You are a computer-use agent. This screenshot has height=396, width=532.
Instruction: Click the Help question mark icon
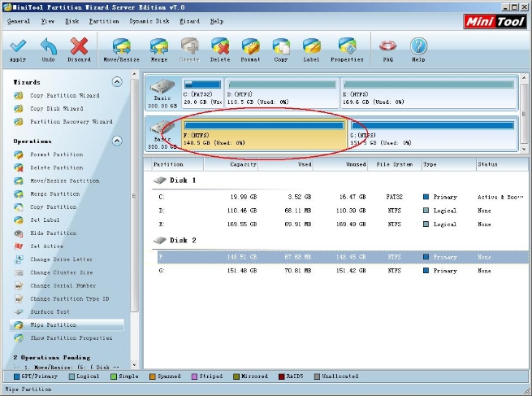[x=418, y=46]
